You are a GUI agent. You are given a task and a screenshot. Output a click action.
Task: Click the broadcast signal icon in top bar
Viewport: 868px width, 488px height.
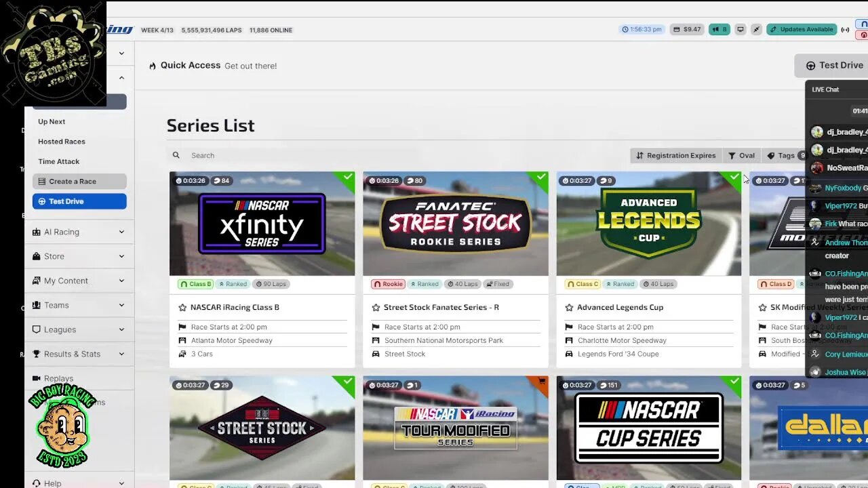(845, 29)
